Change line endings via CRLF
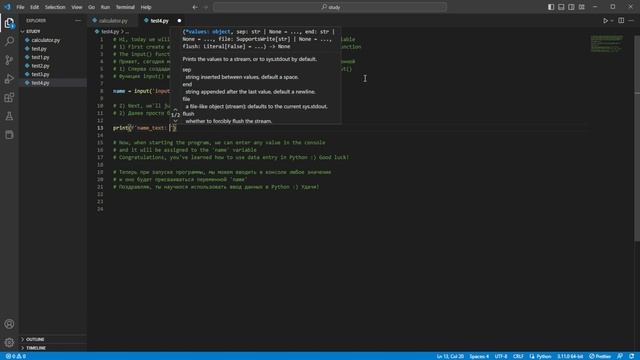 coord(518,356)
